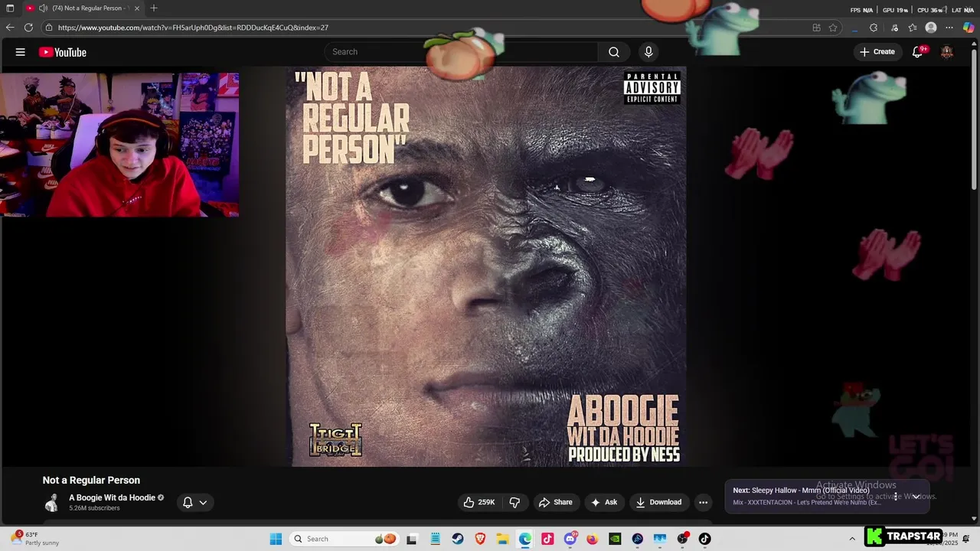The height and width of the screenshot is (551, 980).
Task: Open Discord from the taskbar
Action: pyautogui.click(x=570, y=539)
